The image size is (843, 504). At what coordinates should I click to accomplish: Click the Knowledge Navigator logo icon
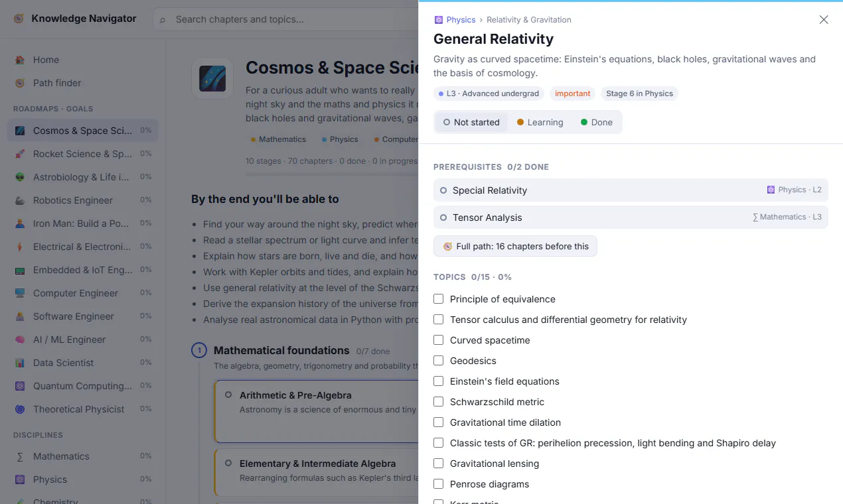tap(19, 19)
